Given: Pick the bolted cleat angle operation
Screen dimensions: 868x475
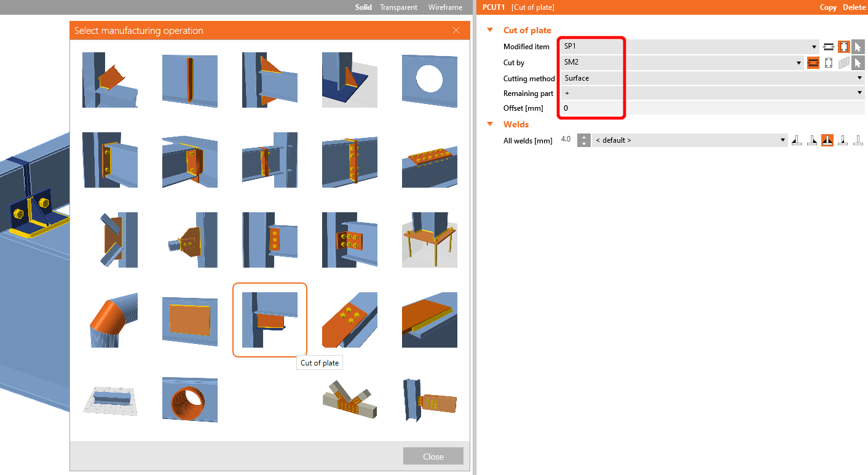Looking at the screenshot, I should click(x=350, y=240).
